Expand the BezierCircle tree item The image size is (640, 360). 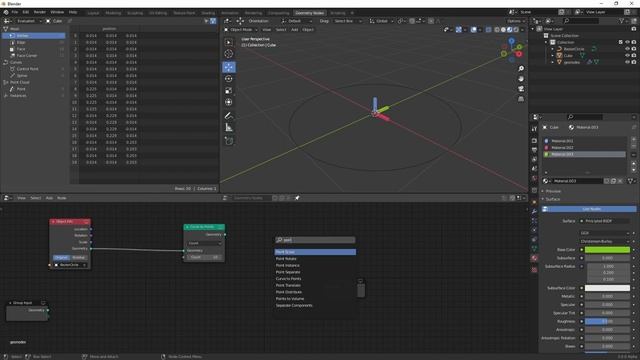pos(553,49)
